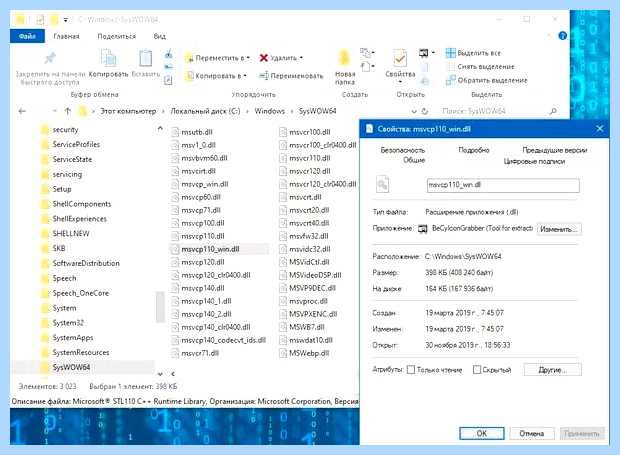Image resolution: width=620 pixels, height=455 pixels.
Task: Select the msvcp110_win.dll file
Action: pos(210,249)
